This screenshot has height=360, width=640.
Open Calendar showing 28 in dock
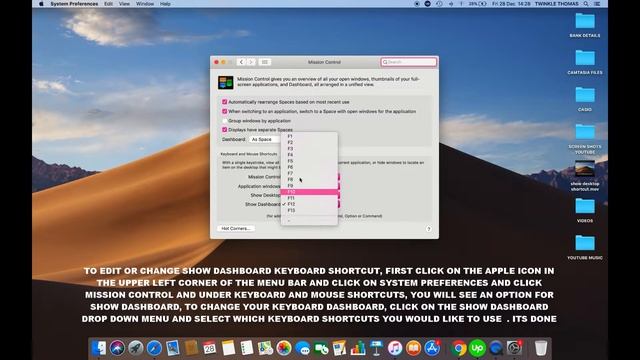(x=209, y=348)
